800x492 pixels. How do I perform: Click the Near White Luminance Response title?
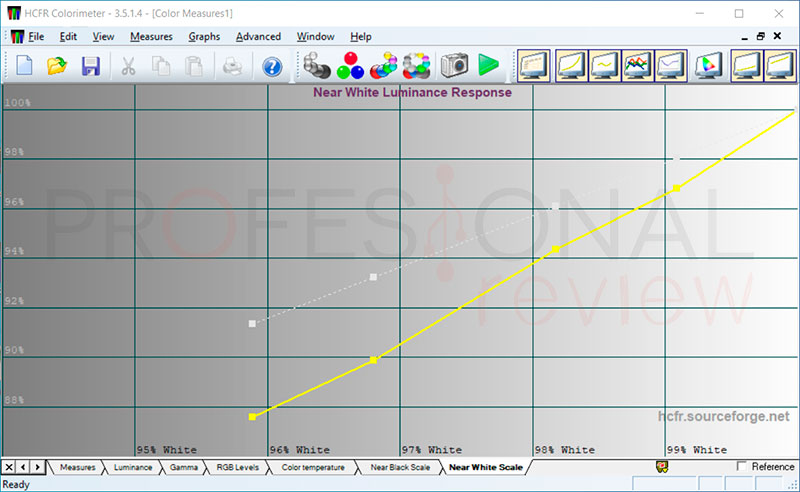[412, 92]
